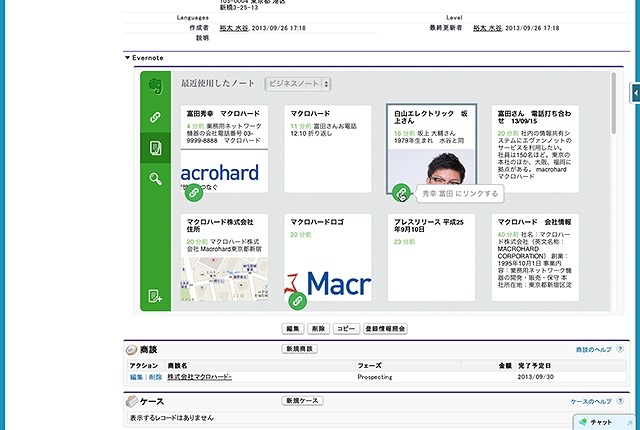Click link badge on 富田秀幸 マクロハード note
This screenshot has width=640, height=430.
194,193
